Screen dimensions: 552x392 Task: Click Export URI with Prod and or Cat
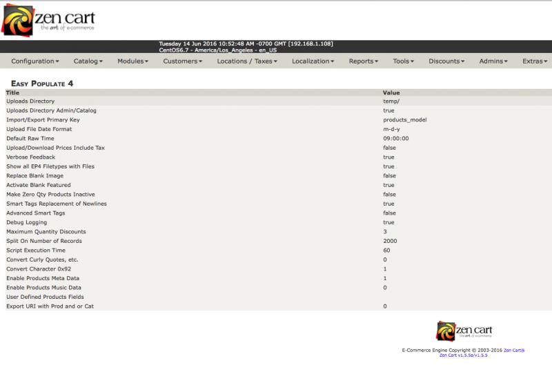pyautogui.click(x=279, y=306)
